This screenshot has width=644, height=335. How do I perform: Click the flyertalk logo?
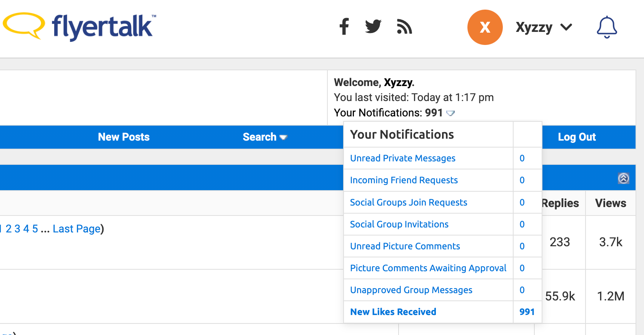tap(79, 26)
